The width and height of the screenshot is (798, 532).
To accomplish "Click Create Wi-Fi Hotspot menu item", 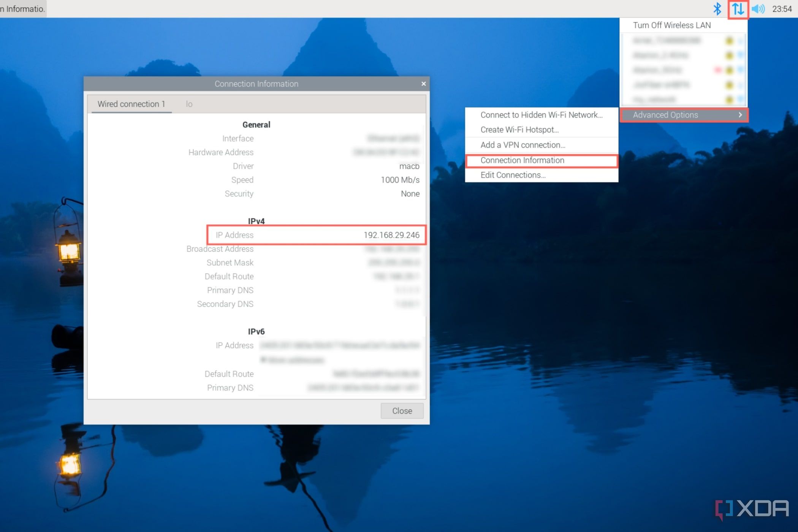I will [518, 130].
